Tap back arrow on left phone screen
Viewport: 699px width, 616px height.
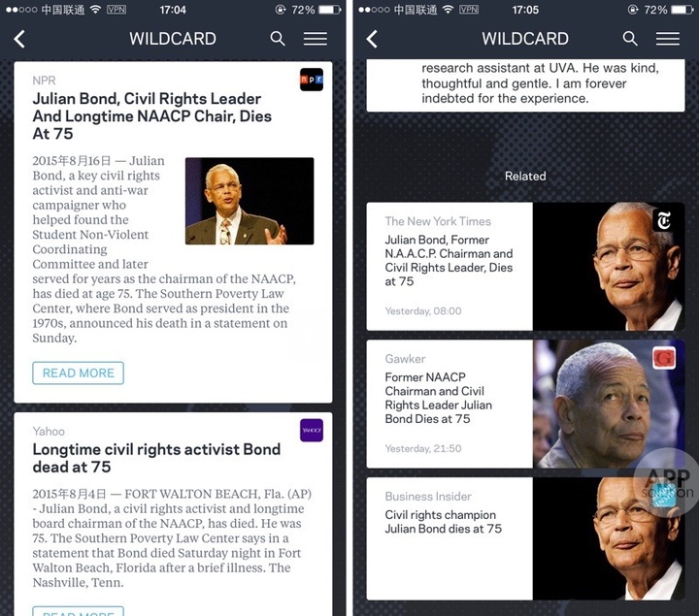19,39
